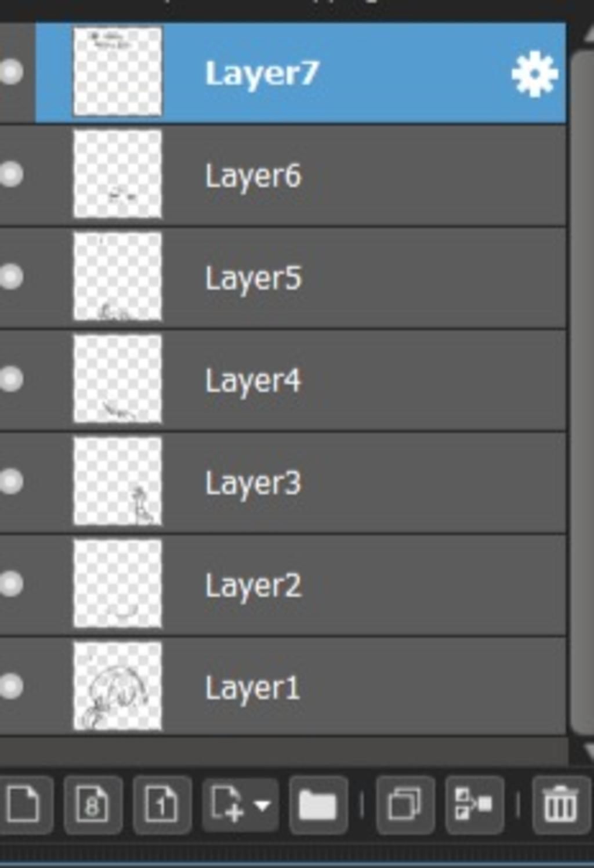The width and height of the screenshot is (594, 868).
Task: Toggle visibility of Layer7
Action: point(12,72)
